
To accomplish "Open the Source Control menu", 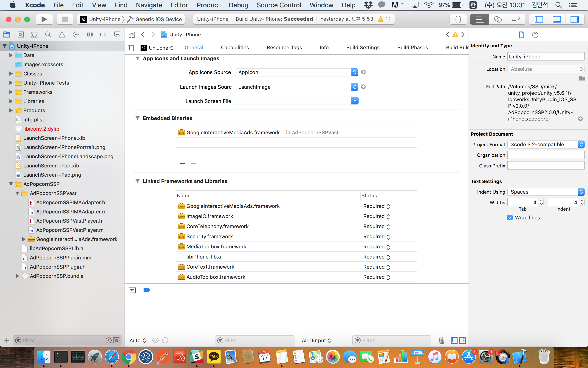I will (279, 5).
